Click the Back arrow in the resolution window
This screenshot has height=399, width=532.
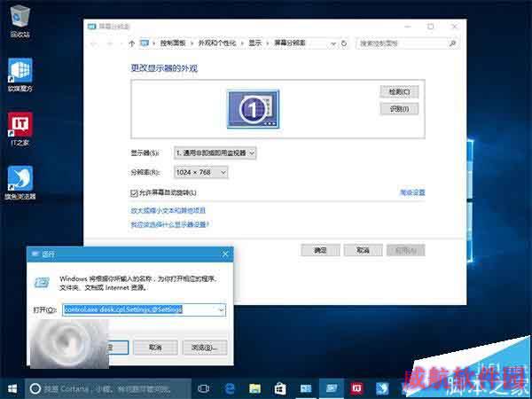pyautogui.click(x=95, y=43)
